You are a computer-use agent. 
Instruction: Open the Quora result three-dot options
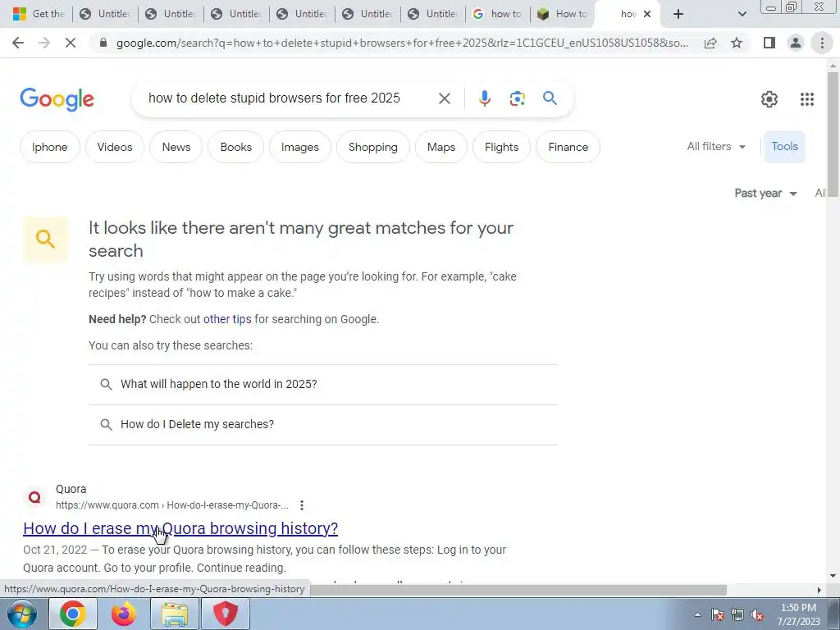point(302,505)
